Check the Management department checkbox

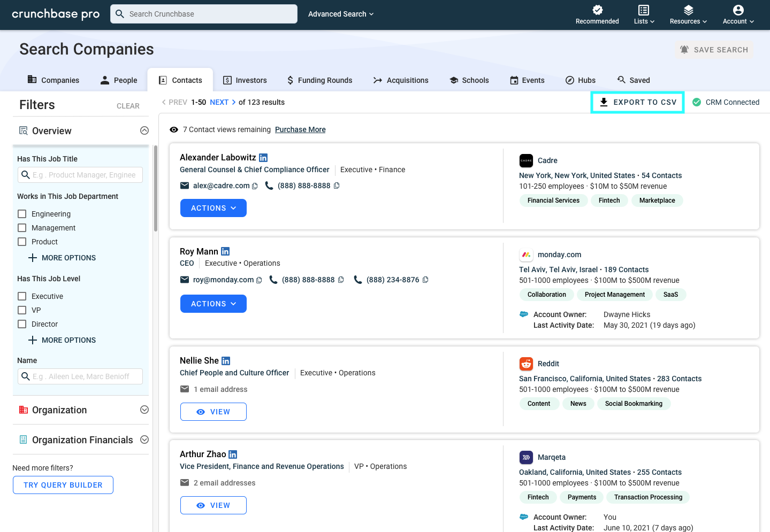(x=22, y=228)
